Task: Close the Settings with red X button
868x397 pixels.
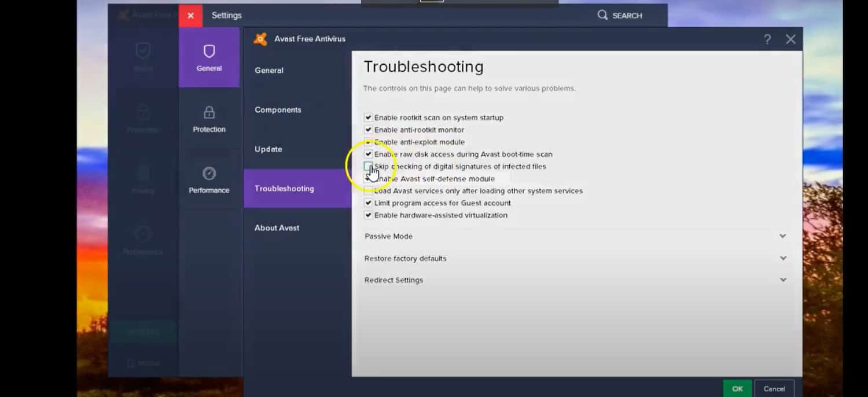Action: coord(190,16)
